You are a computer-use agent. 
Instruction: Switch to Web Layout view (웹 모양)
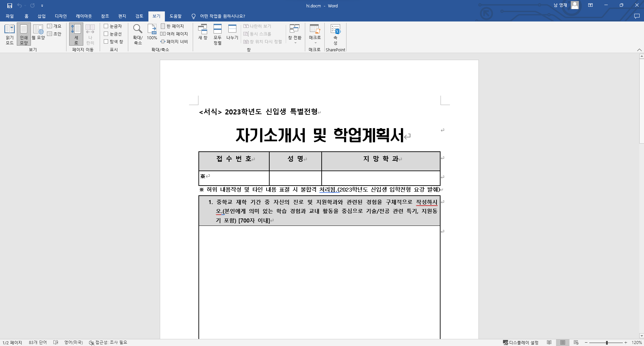(38, 32)
